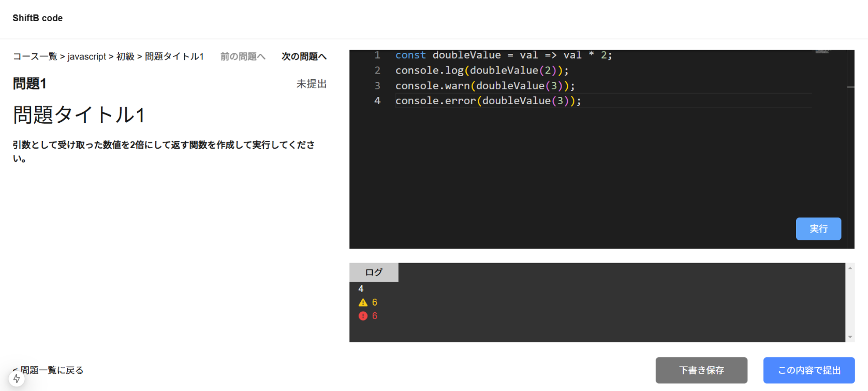
Task: Click the log panel vertical scrollbar track
Action: tap(850, 303)
